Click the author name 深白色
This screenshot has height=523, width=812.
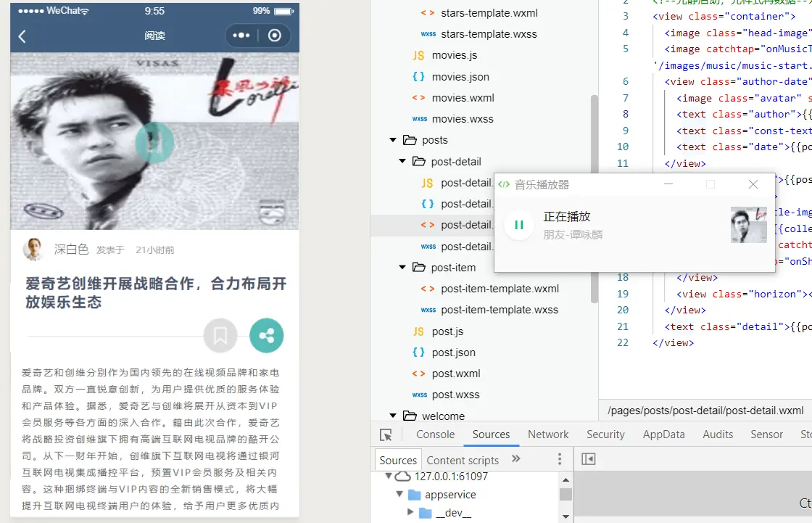click(72, 250)
